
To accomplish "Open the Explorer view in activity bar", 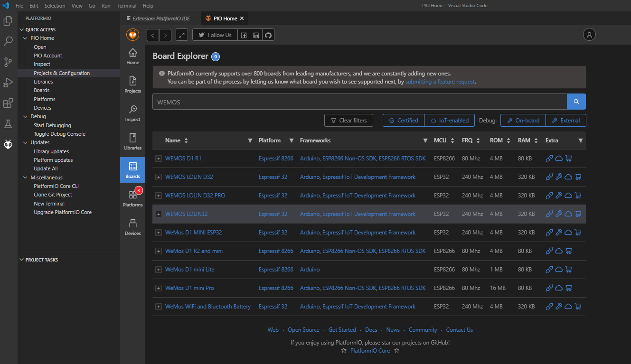I will pyautogui.click(x=8, y=21).
